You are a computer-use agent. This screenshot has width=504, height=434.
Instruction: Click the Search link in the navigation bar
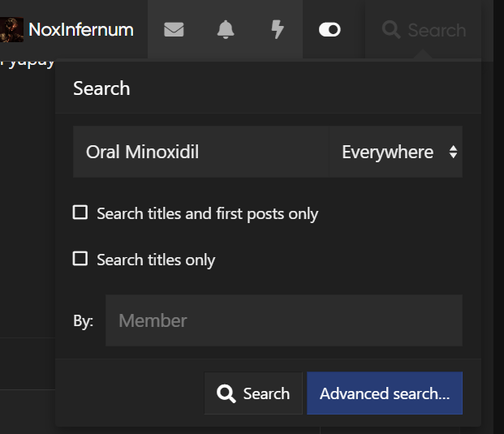click(424, 30)
